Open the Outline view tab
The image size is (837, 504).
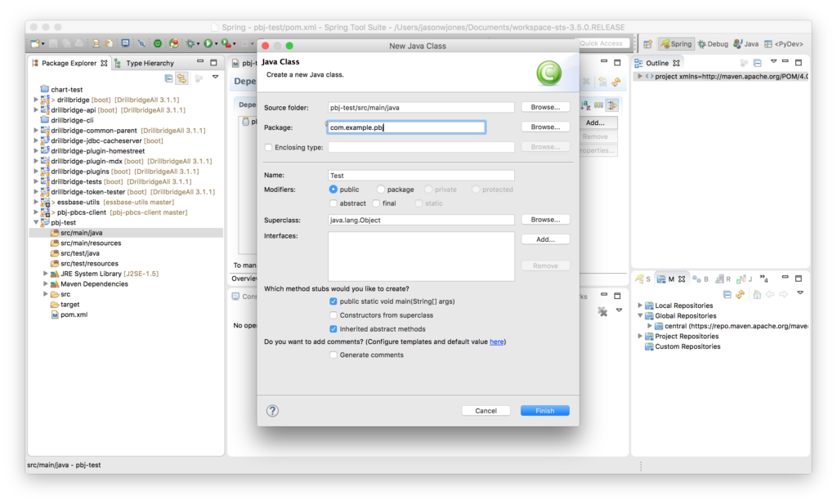(x=659, y=62)
